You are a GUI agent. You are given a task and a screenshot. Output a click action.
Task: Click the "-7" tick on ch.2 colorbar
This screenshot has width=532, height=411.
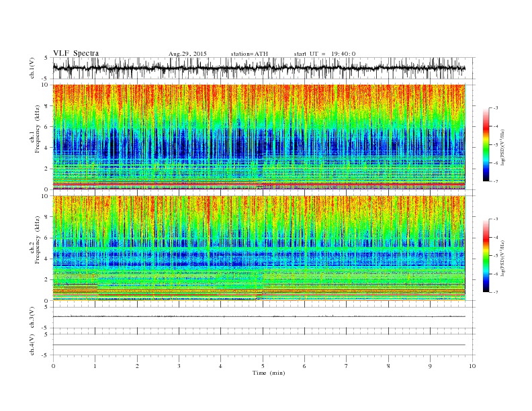point(495,292)
